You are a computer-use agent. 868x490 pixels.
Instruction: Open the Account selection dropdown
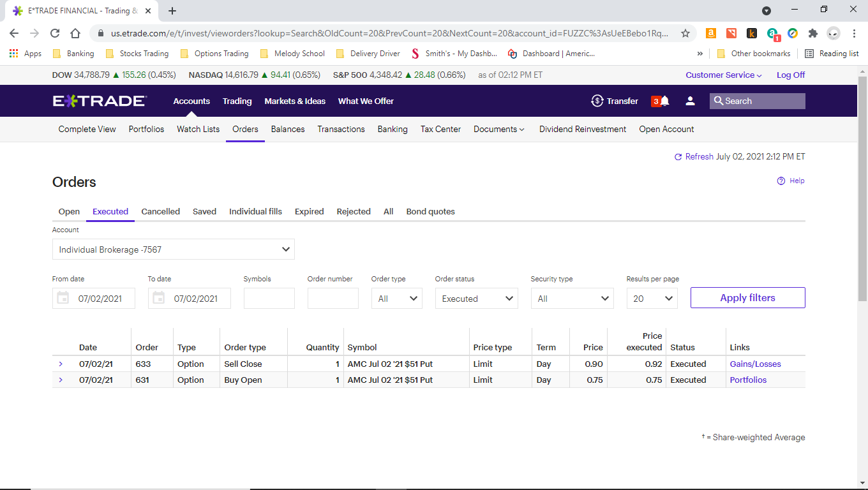[174, 249]
